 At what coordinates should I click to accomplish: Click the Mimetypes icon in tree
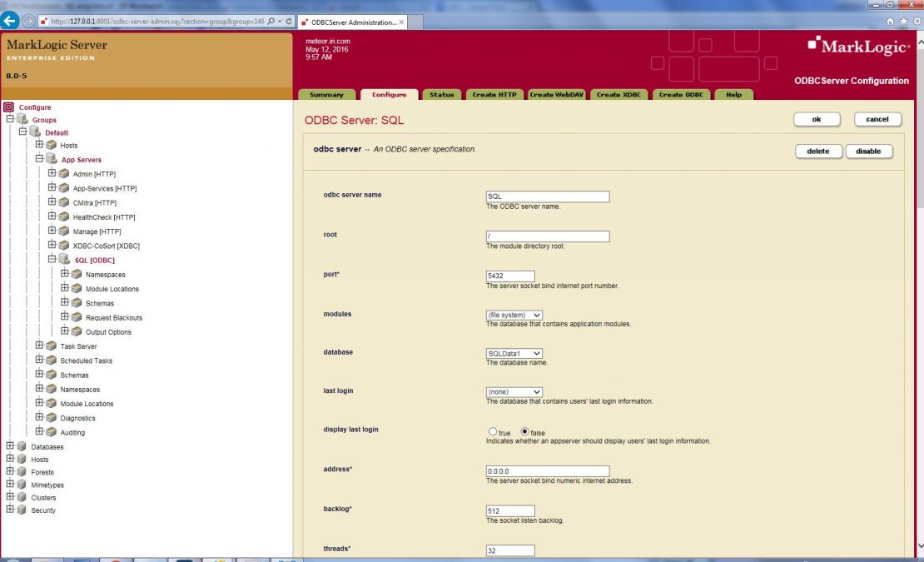click(x=22, y=485)
